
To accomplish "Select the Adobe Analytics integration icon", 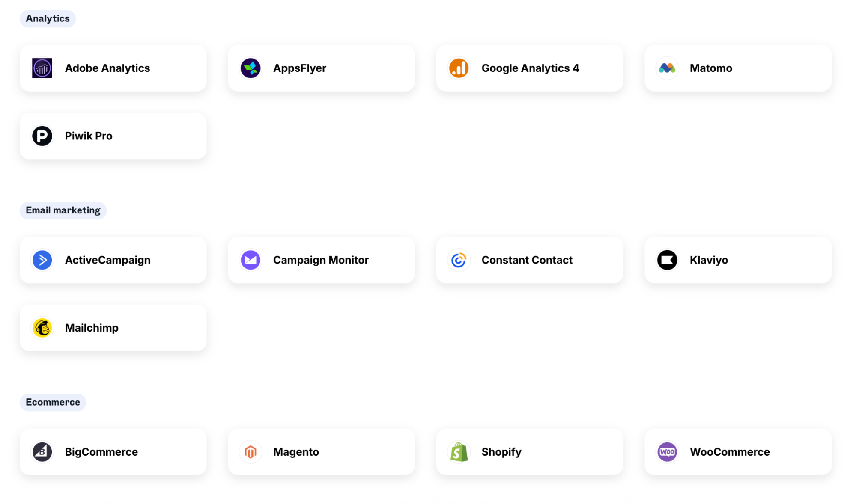I will click(x=42, y=68).
